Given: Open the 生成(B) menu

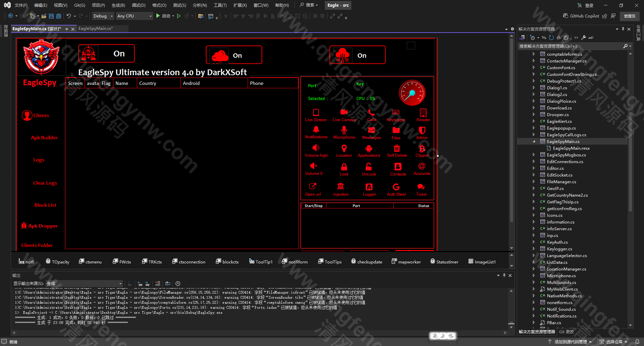Looking at the screenshot, I should 118,5.
